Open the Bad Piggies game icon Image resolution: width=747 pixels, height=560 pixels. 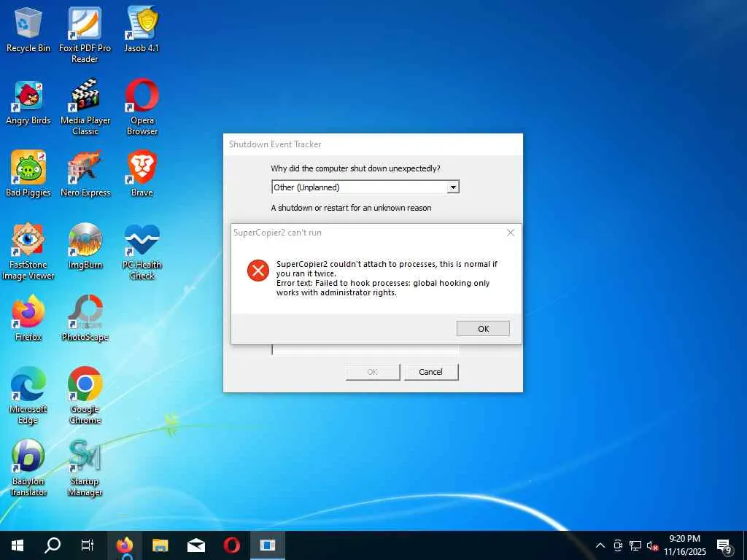pyautogui.click(x=28, y=174)
